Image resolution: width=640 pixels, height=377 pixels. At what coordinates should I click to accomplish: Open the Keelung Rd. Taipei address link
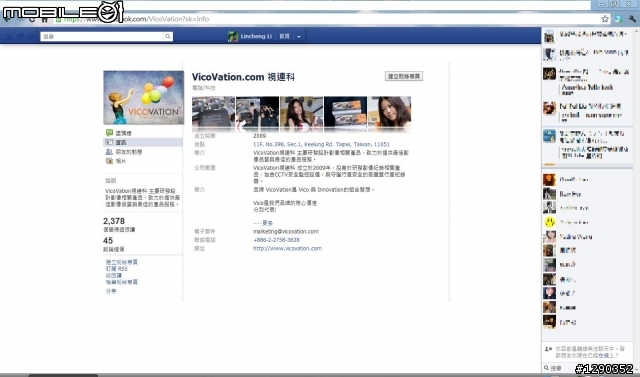[x=321, y=144]
